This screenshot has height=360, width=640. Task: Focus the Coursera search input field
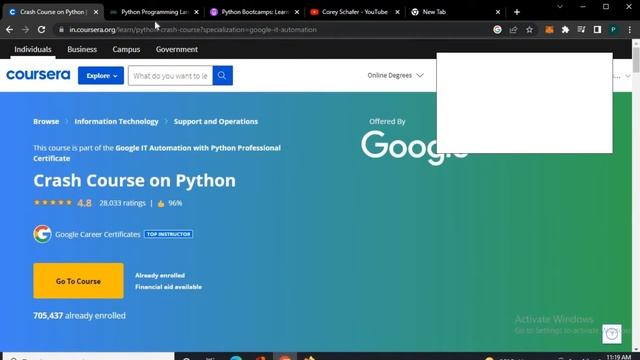(x=170, y=76)
